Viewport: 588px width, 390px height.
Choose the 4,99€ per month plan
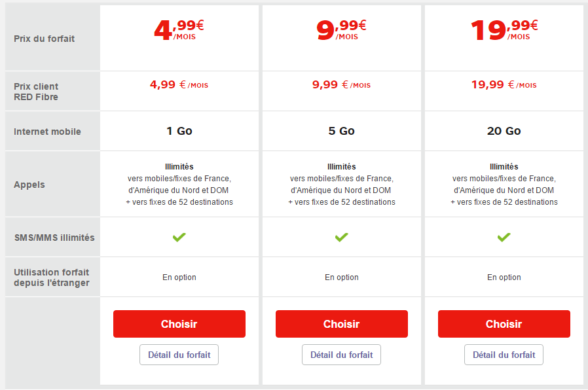[x=179, y=324]
